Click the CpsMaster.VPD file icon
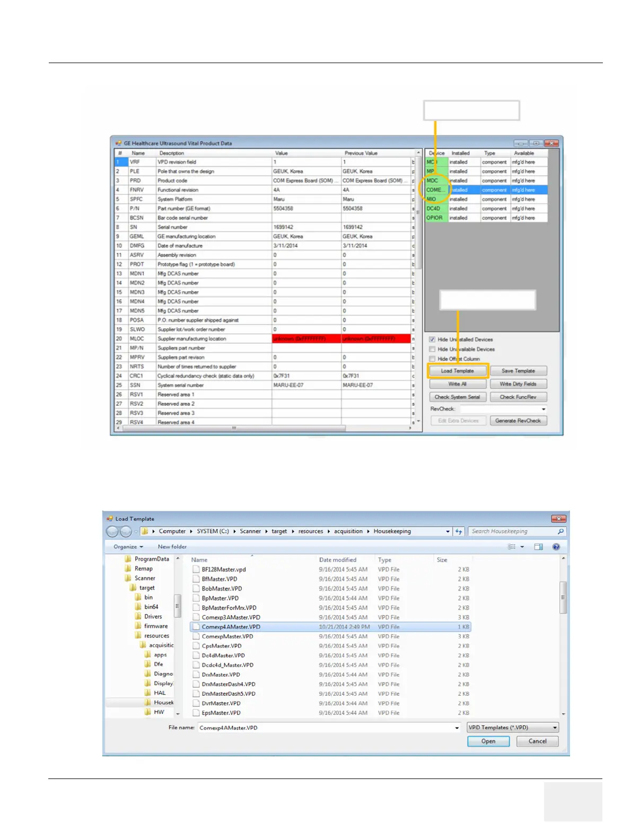The image size is (631, 840). click(x=196, y=646)
